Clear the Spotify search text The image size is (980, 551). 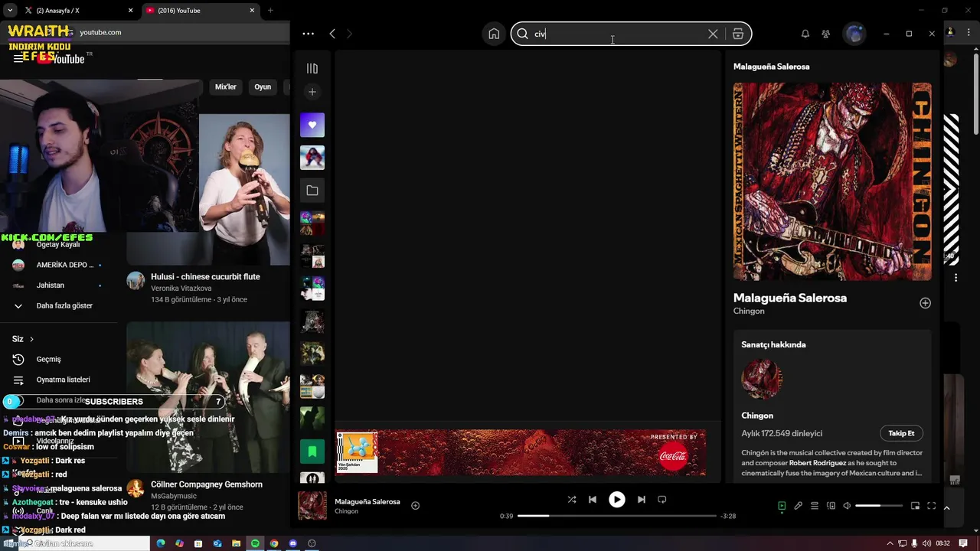pyautogui.click(x=713, y=34)
